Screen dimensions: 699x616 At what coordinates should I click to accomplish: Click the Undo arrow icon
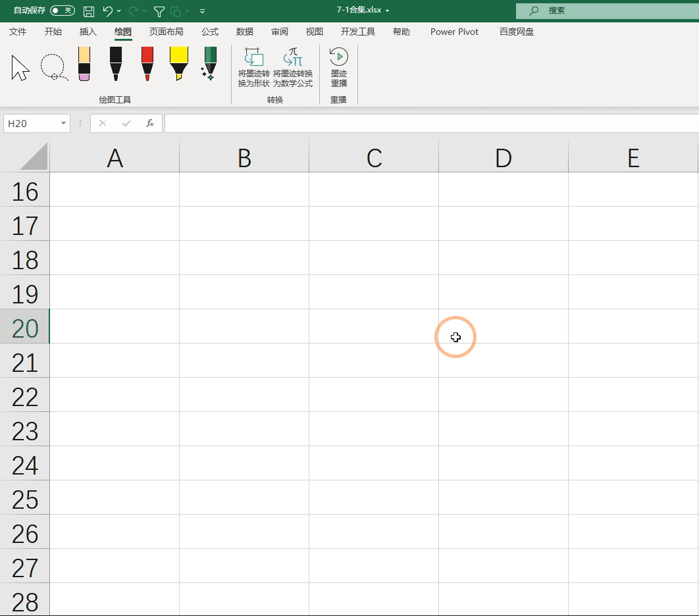coord(107,11)
